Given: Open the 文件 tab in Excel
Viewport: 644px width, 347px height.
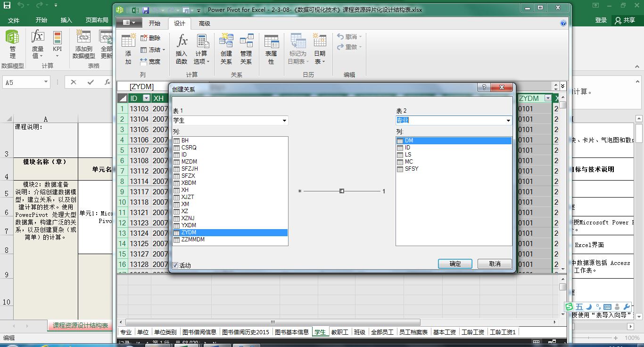Looking at the screenshot, I should click(x=14, y=20).
